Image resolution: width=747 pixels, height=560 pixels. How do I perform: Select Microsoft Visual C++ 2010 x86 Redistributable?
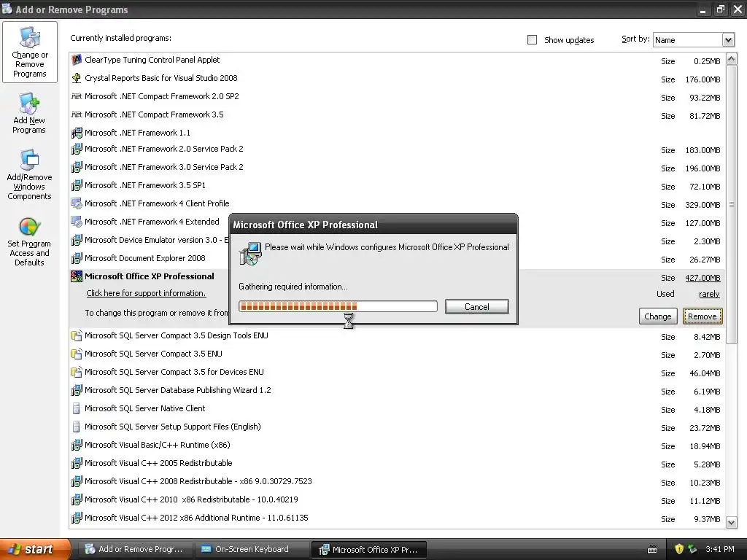click(x=191, y=499)
